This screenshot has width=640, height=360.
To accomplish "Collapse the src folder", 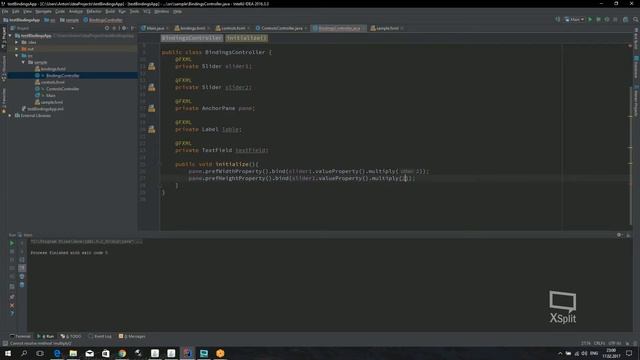I will point(17,56).
